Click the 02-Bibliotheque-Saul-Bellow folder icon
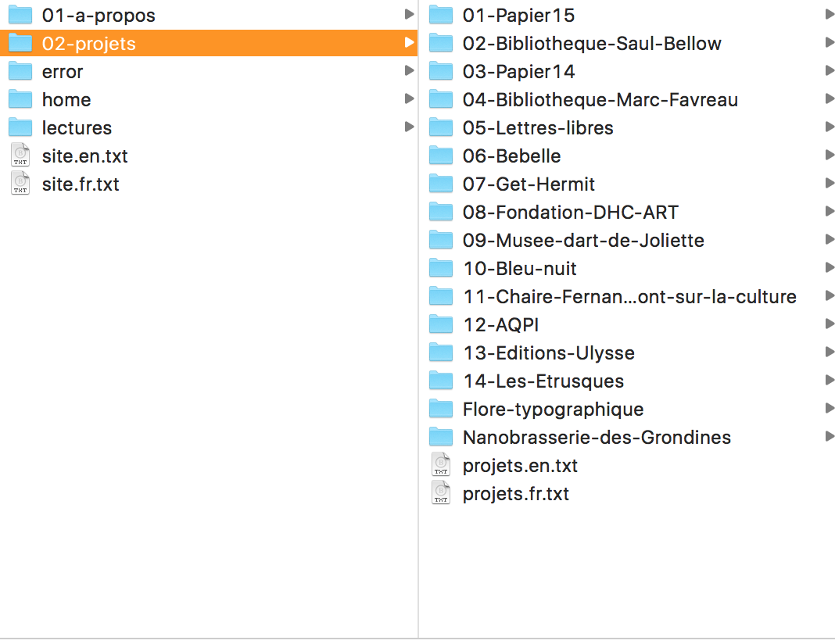835x644 pixels. (441, 43)
